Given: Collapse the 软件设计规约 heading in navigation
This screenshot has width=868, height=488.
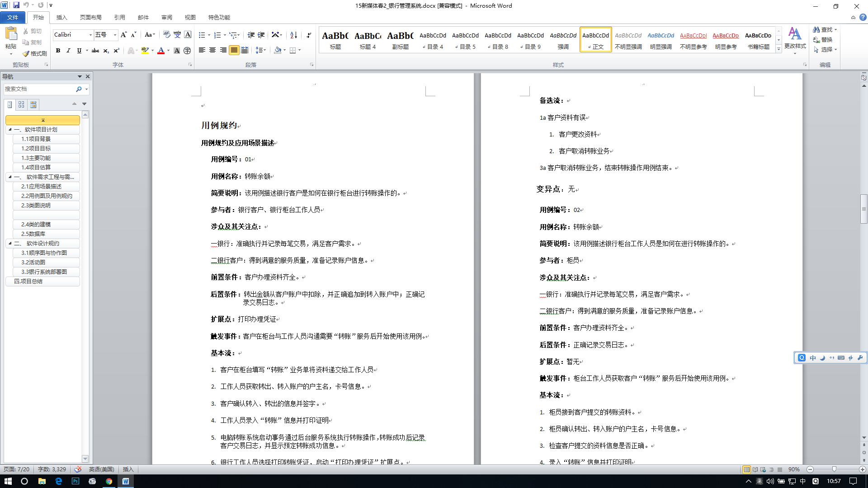Looking at the screenshot, I should [x=10, y=243].
